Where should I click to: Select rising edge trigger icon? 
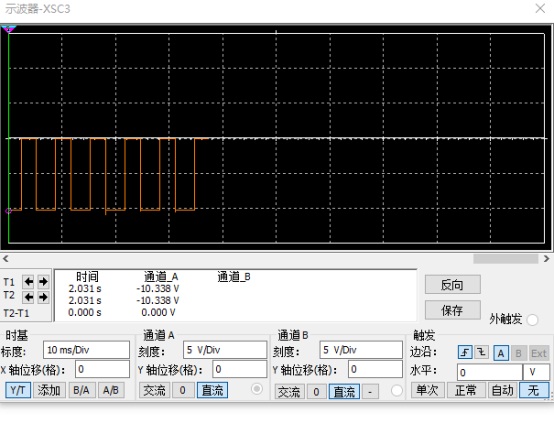[465, 352]
